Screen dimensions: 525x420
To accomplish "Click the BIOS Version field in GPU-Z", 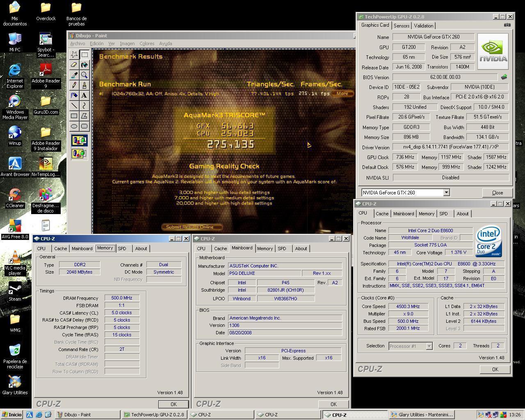I will (x=445, y=77).
